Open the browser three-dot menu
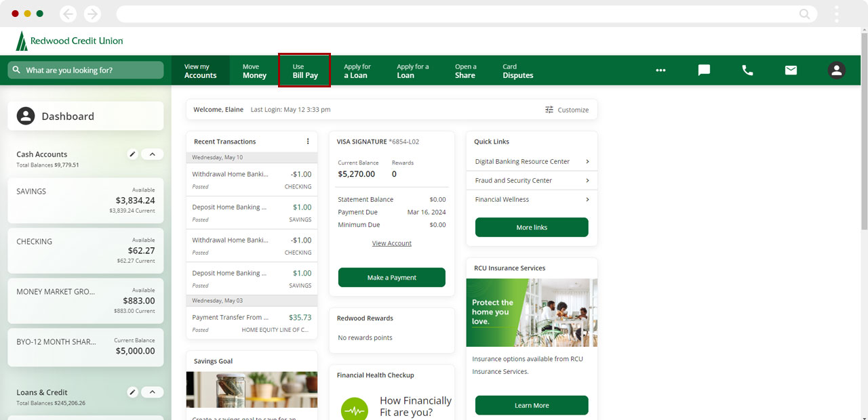Image resolution: width=868 pixels, height=420 pixels. pos(837,14)
